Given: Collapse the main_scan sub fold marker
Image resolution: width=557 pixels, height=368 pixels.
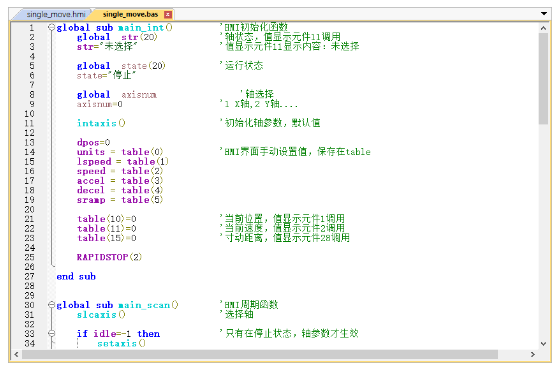Looking at the screenshot, I should [52, 305].
